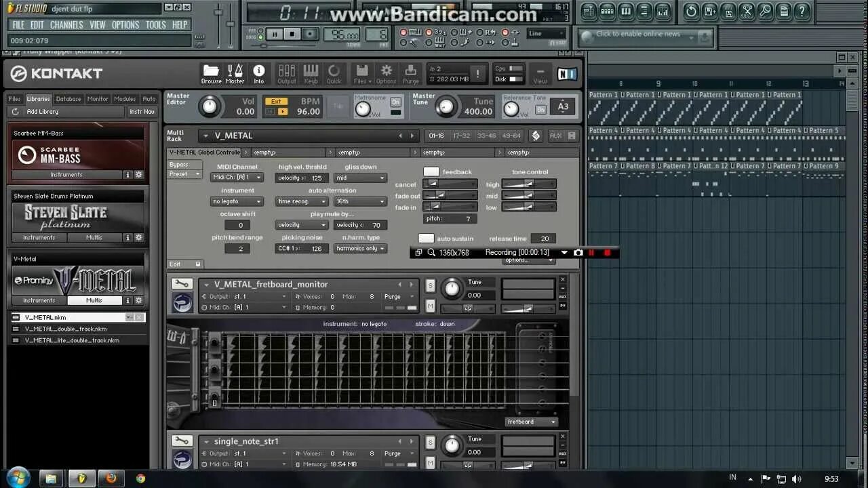The image size is (868, 488).
Task: Click the NI logo icon
Action: pos(567,74)
